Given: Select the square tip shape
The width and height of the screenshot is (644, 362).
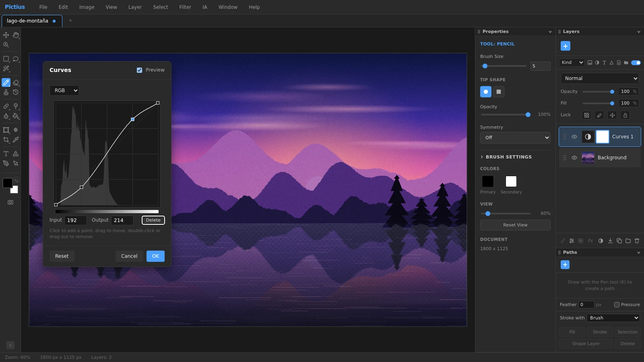Looking at the screenshot, I should coord(499,92).
